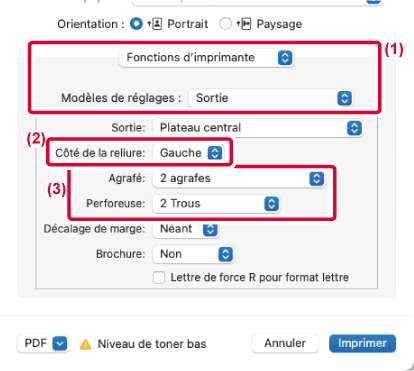Click the landscape page orientation icon
The height and width of the screenshot is (371, 414).
244,24
